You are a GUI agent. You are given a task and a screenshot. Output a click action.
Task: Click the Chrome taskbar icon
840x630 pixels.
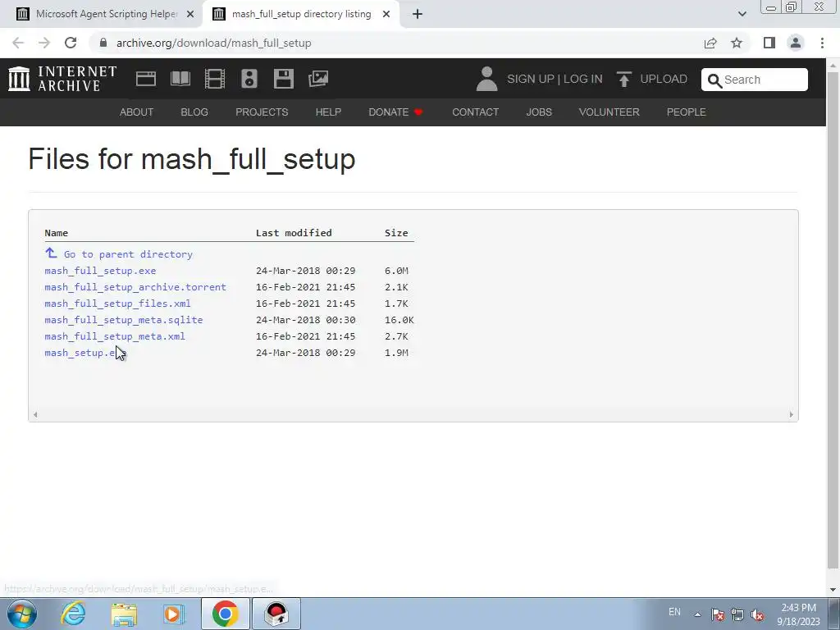click(x=226, y=614)
